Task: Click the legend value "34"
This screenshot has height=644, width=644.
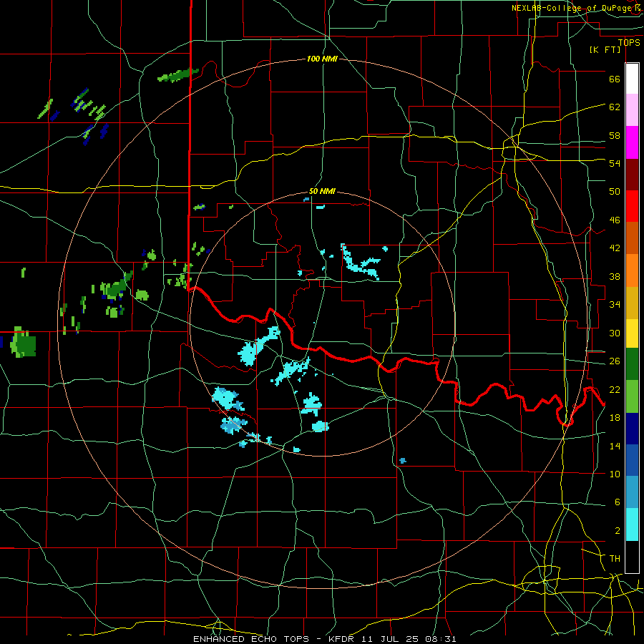Action: click(615, 305)
